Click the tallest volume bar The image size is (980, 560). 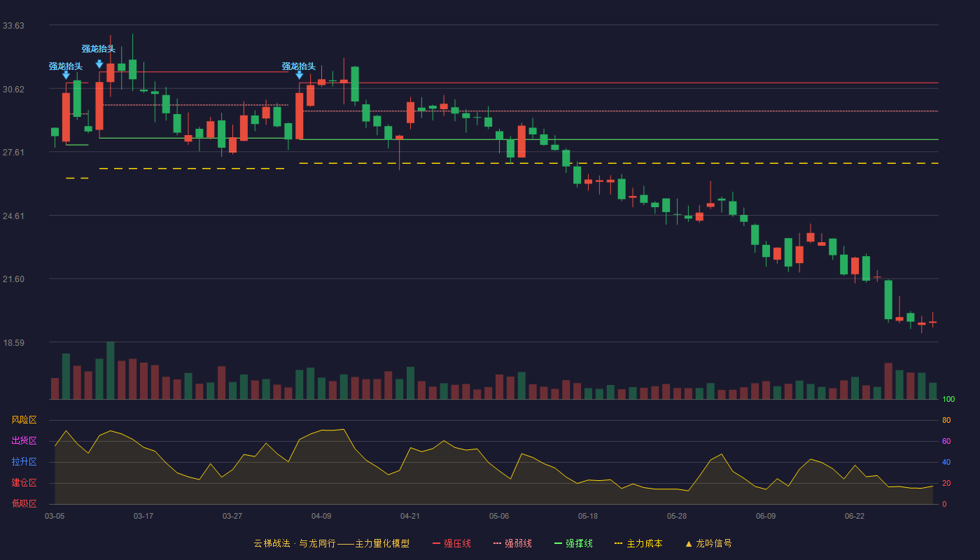(110, 370)
